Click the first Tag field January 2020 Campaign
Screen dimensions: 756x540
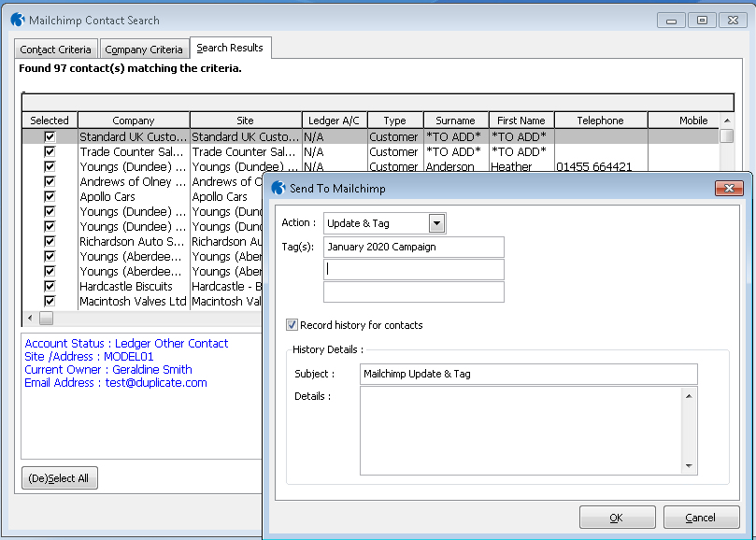[x=414, y=247]
